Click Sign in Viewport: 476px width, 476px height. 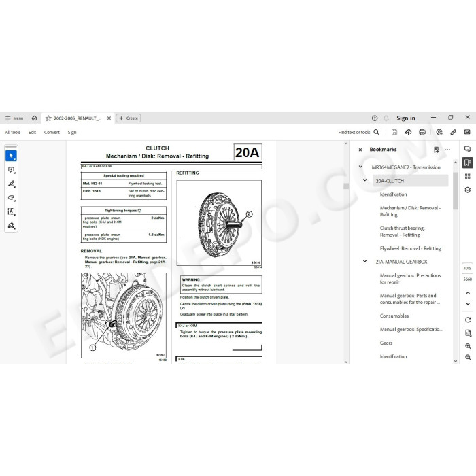coord(406,118)
